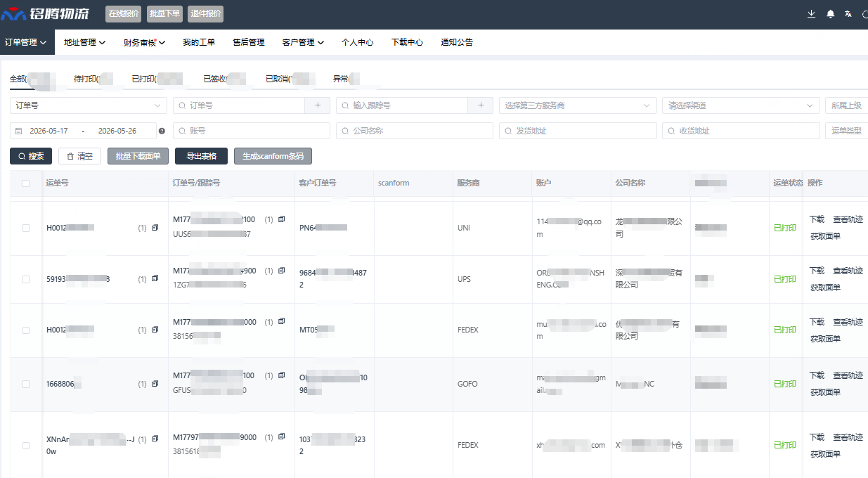This screenshot has width=868, height=478.
Task: Select all rows with header checkbox
Action: tap(26, 183)
